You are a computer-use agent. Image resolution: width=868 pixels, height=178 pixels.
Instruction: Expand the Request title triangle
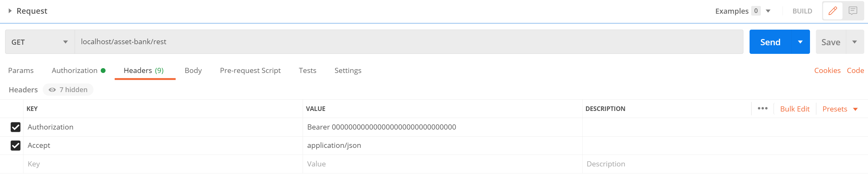[x=10, y=11]
